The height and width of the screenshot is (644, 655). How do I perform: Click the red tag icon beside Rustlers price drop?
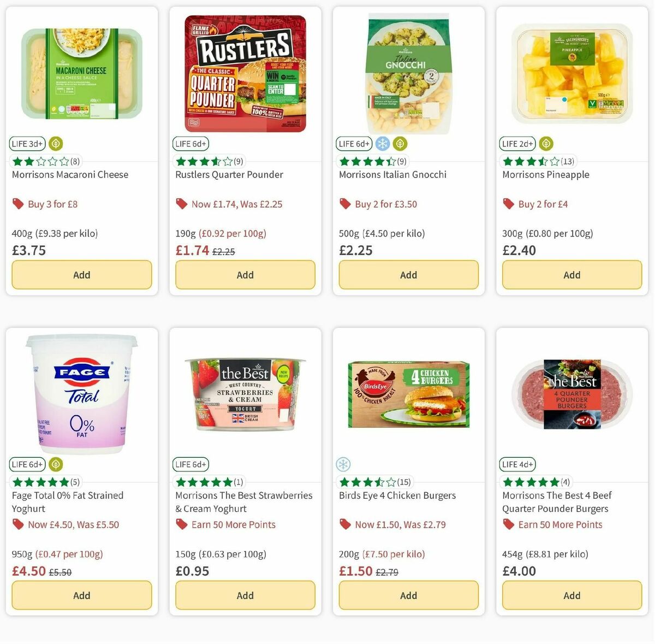tap(181, 204)
